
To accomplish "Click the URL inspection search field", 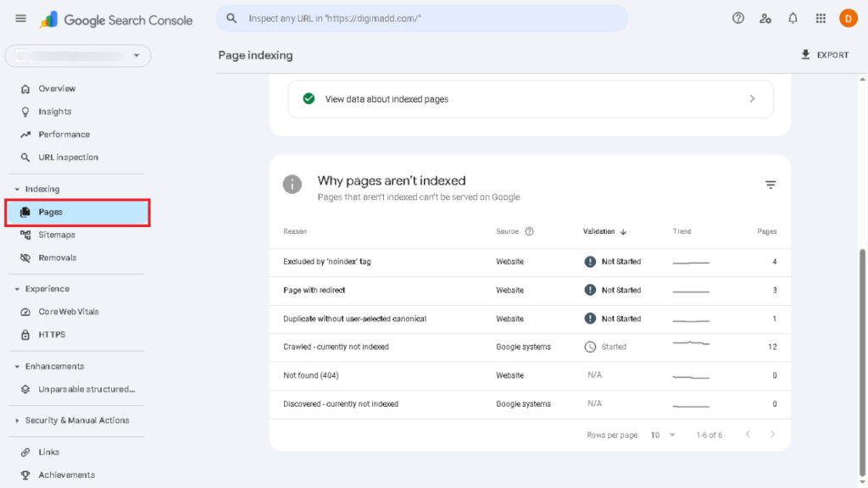I will click(x=424, y=19).
